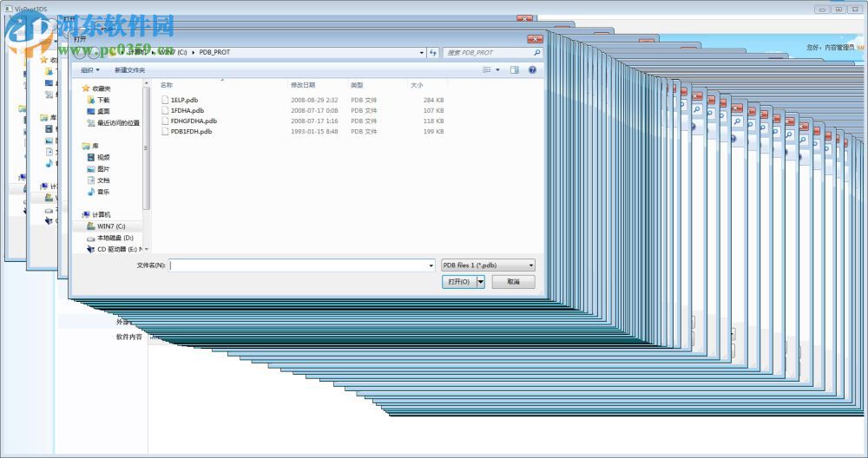The width and height of the screenshot is (868, 458).
Task: Change view with the view icon
Action: click(487, 69)
